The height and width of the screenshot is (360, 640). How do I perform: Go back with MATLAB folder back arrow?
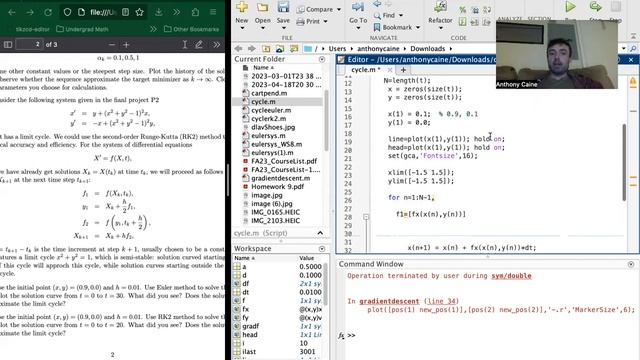point(238,49)
